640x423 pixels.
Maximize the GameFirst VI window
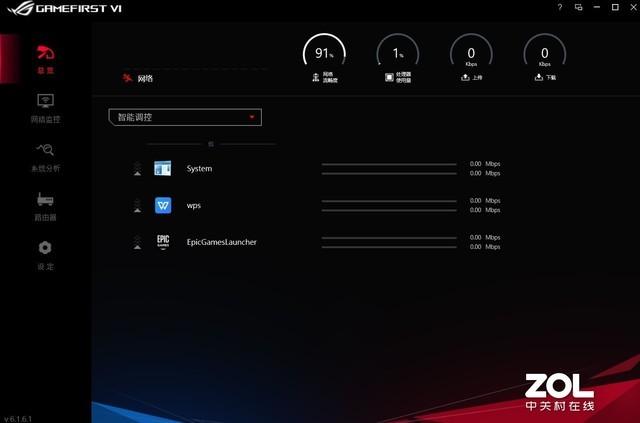pyautogui.click(x=615, y=7)
